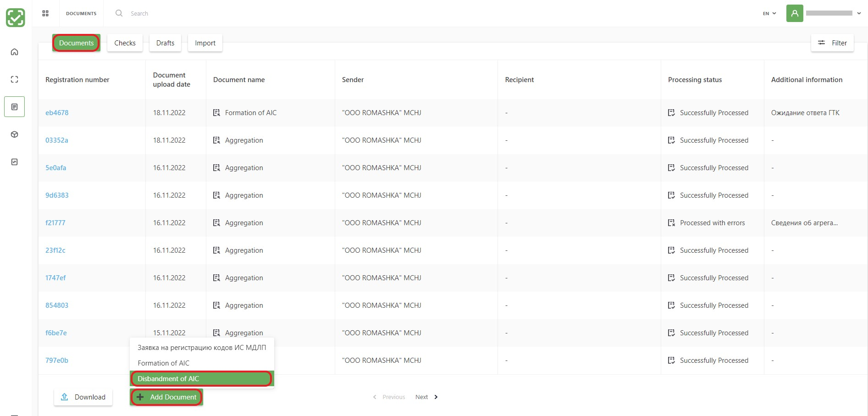This screenshot has height=416, width=868.
Task: Click the status icon in row 797e0b
Action: tap(672, 361)
